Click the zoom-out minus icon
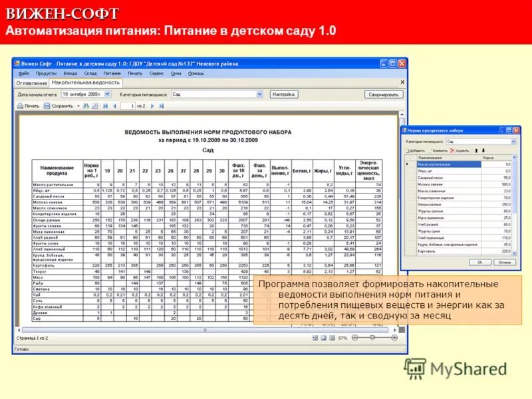Viewport: 532px width, 399px height. 355,338
